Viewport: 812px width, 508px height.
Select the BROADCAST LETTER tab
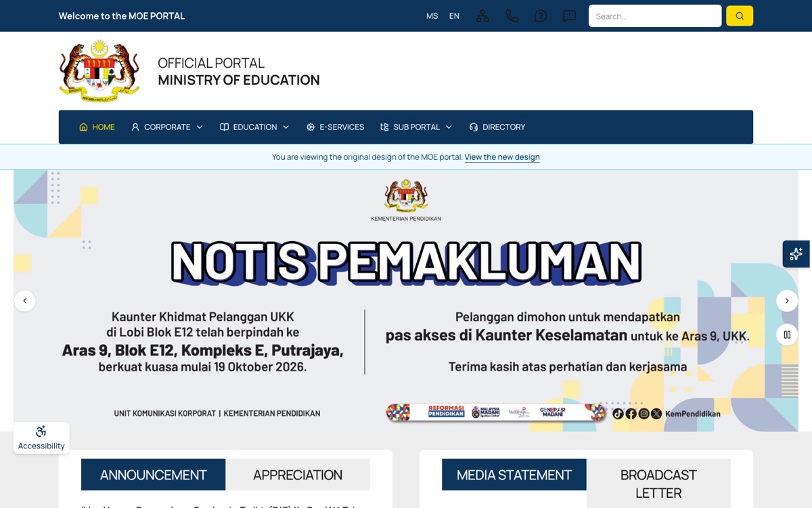tap(658, 484)
